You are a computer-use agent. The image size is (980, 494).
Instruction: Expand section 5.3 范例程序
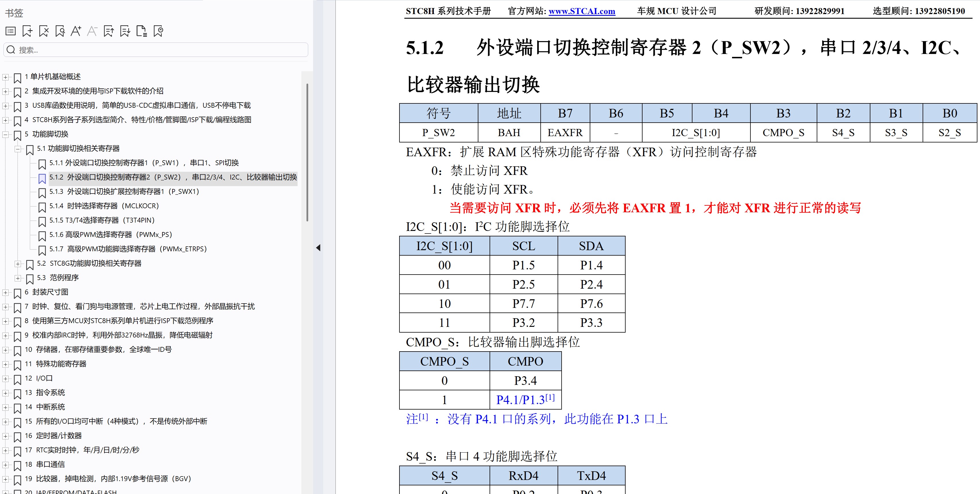18,278
